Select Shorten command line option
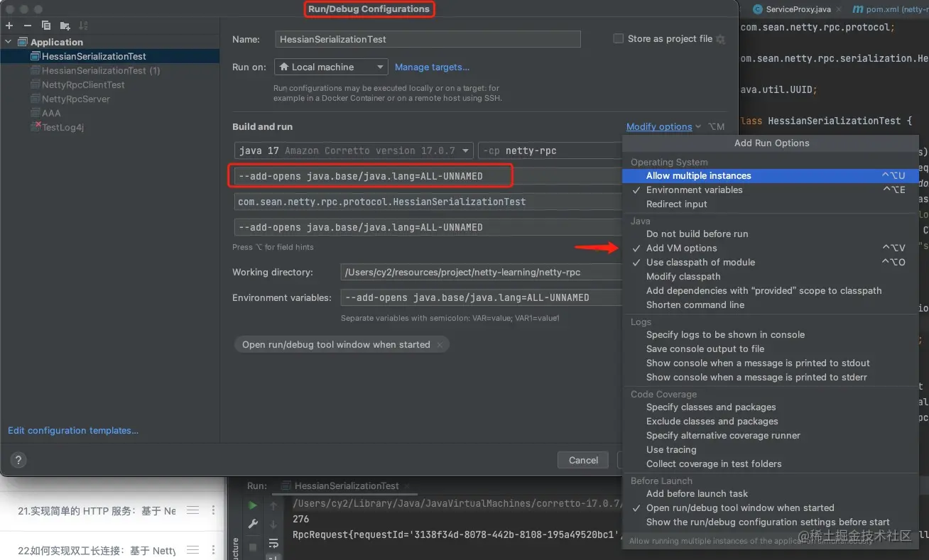929x560 pixels. [x=770, y=304]
